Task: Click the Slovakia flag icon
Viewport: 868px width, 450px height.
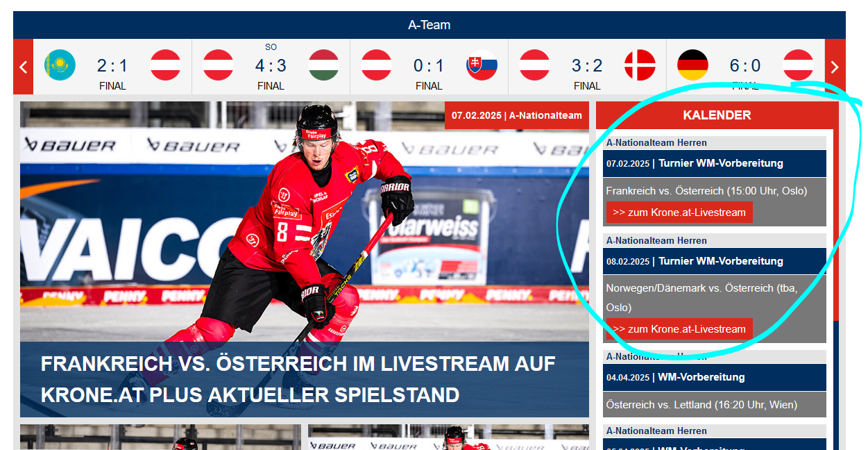Action: click(482, 65)
